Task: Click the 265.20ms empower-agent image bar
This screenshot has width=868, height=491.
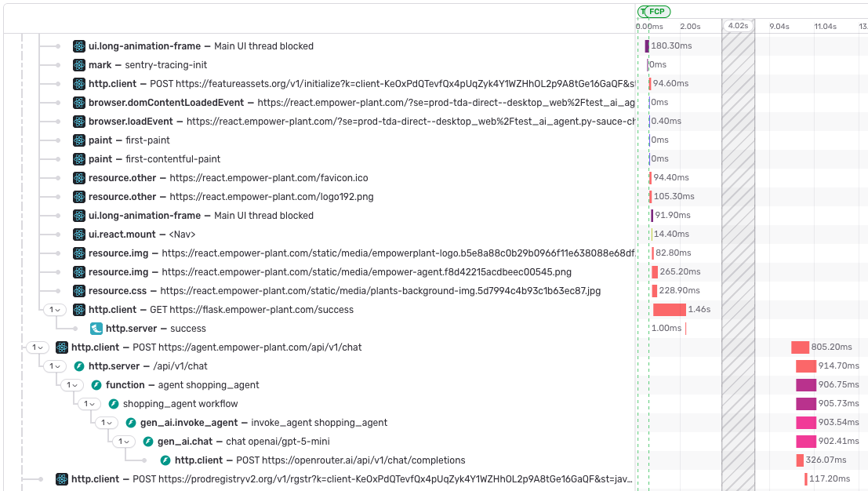Action: tap(655, 272)
